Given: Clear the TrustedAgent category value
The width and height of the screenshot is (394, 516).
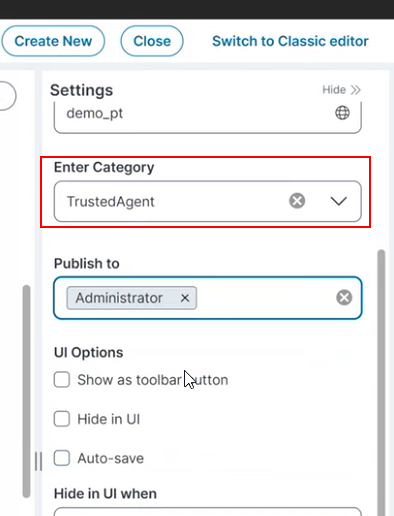Looking at the screenshot, I should point(297,201).
